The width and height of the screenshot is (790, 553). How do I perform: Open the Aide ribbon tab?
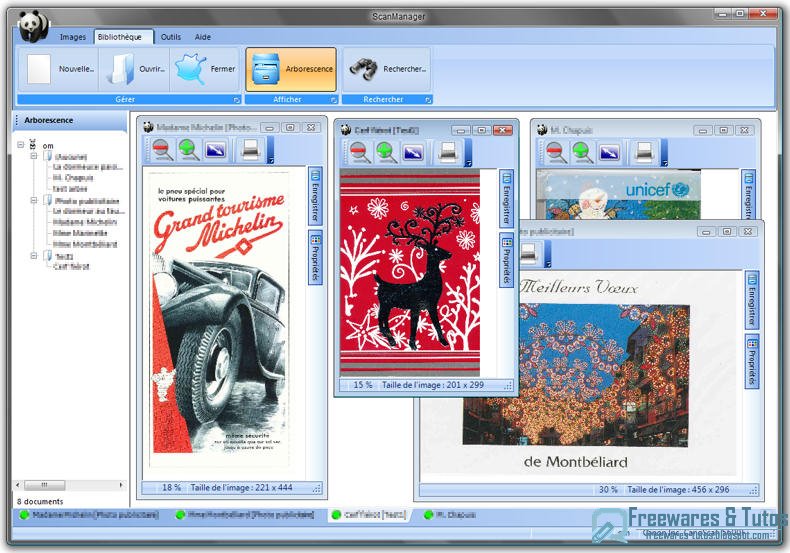[x=203, y=37]
